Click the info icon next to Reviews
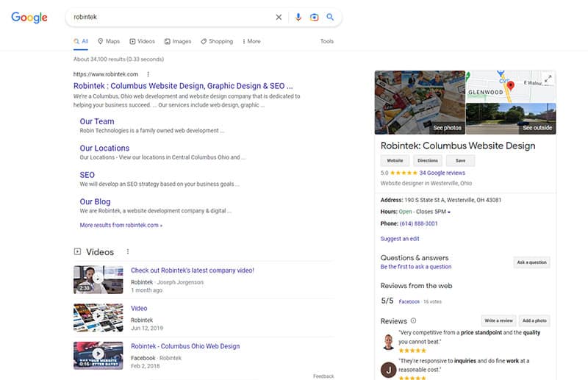 [x=413, y=321]
